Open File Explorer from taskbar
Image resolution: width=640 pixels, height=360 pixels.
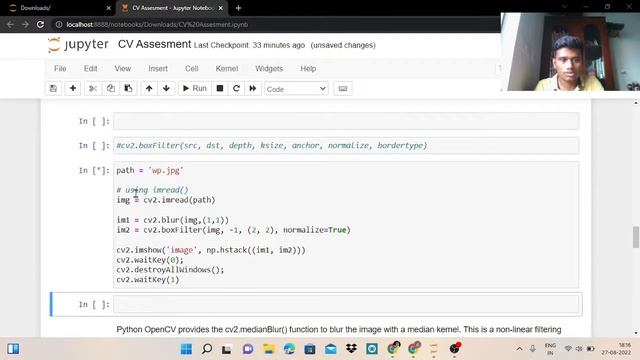tap(269, 349)
